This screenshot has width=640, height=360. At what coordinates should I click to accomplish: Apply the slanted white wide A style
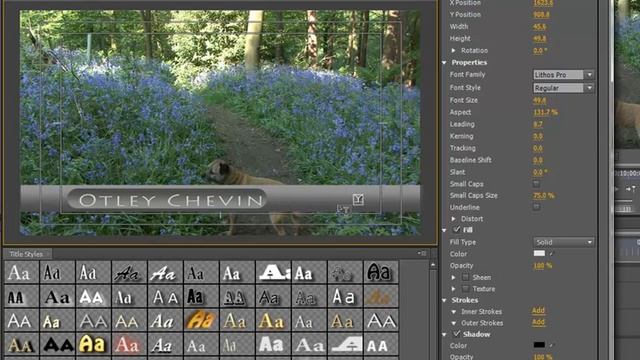click(x=345, y=344)
